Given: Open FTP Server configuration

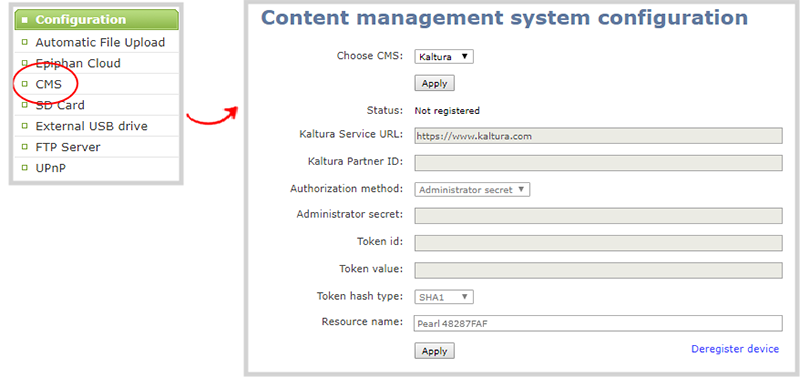Looking at the screenshot, I should (x=68, y=147).
